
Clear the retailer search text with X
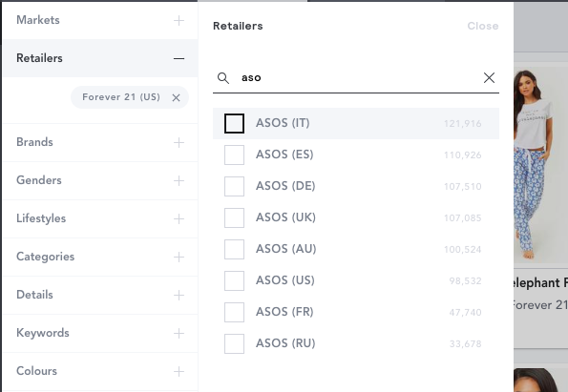coord(489,77)
